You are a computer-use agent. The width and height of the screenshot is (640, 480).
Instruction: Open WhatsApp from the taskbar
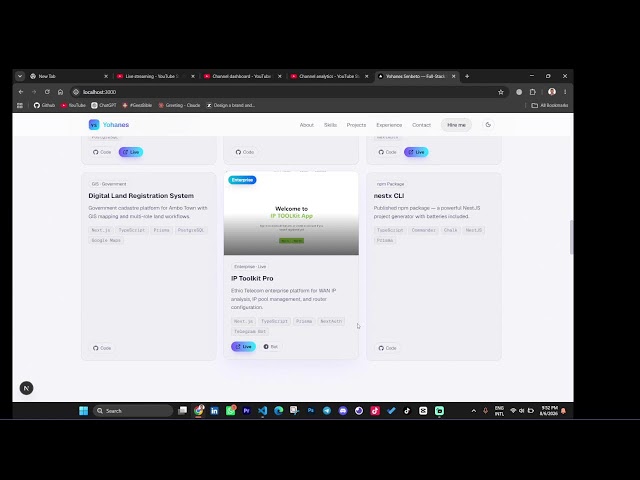click(x=231, y=411)
